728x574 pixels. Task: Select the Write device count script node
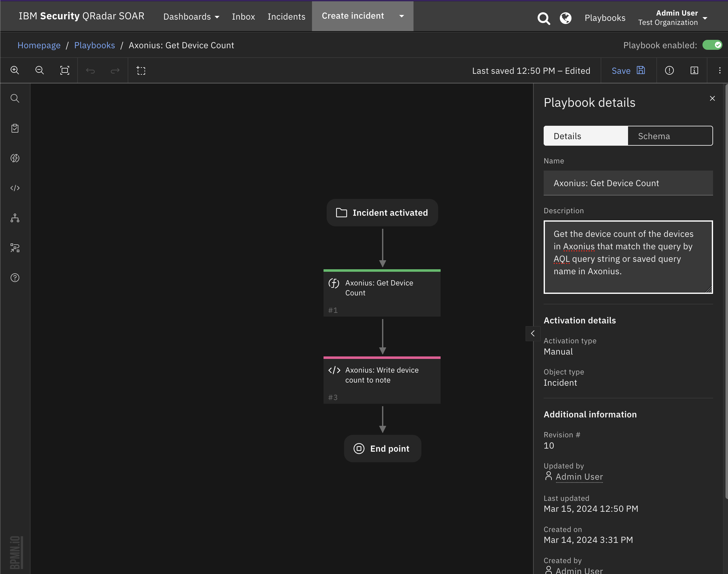pos(382,380)
